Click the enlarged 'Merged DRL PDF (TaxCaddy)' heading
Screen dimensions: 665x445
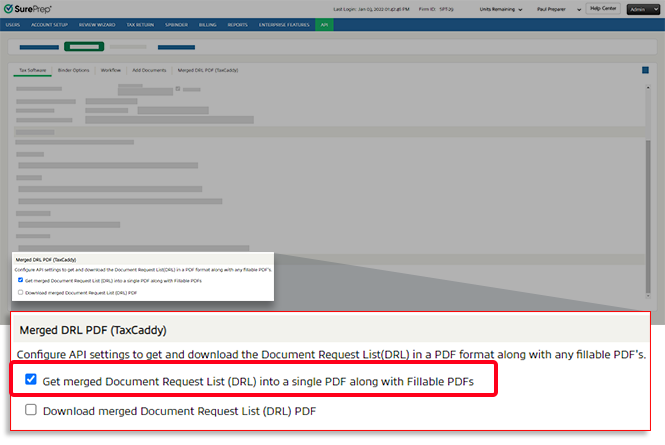(x=93, y=330)
